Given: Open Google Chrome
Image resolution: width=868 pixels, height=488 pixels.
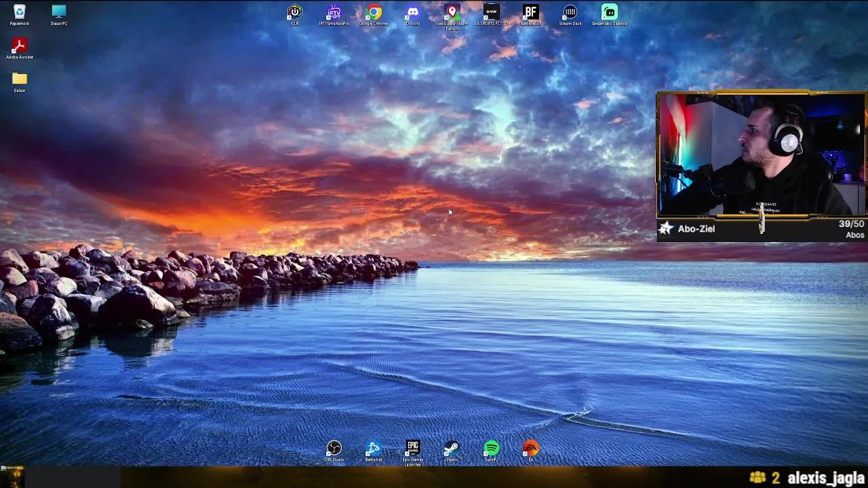Looking at the screenshot, I should click(x=373, y=14).
